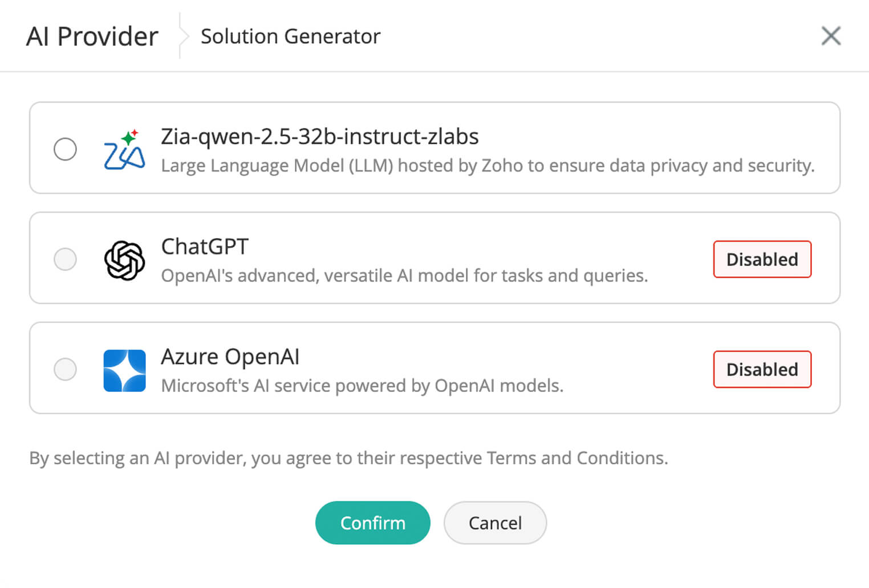Click the Zia-qwen-2.5-32b-instruct-zlabs title

pos(319,137)
